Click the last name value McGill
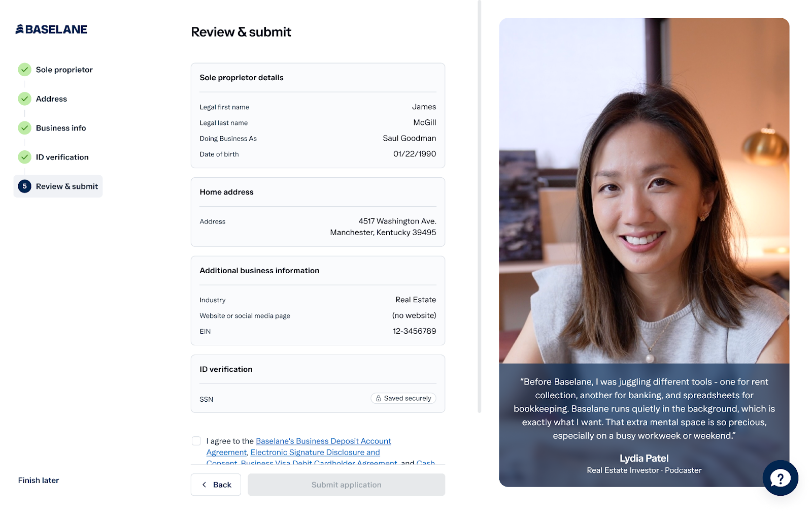Image resolution: width=812 pixels, height=514 pixels. click(424, 122)
